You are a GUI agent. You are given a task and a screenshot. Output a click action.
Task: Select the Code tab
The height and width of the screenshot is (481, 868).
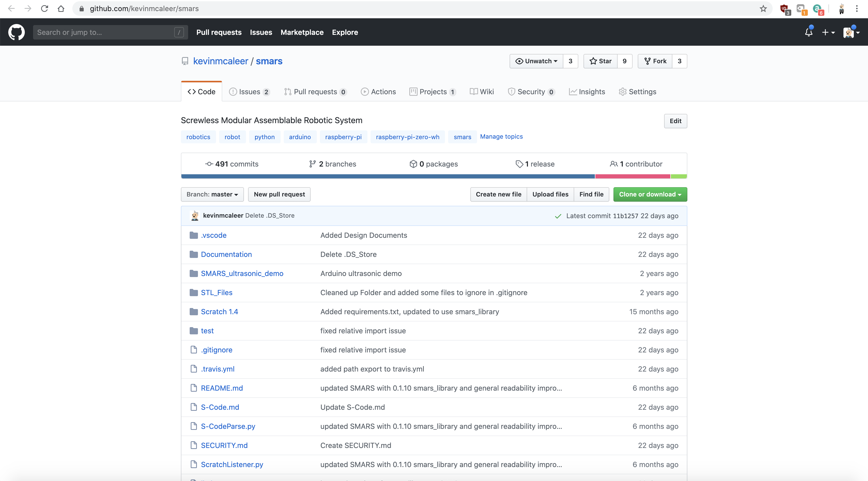click(x=202, y=92)
